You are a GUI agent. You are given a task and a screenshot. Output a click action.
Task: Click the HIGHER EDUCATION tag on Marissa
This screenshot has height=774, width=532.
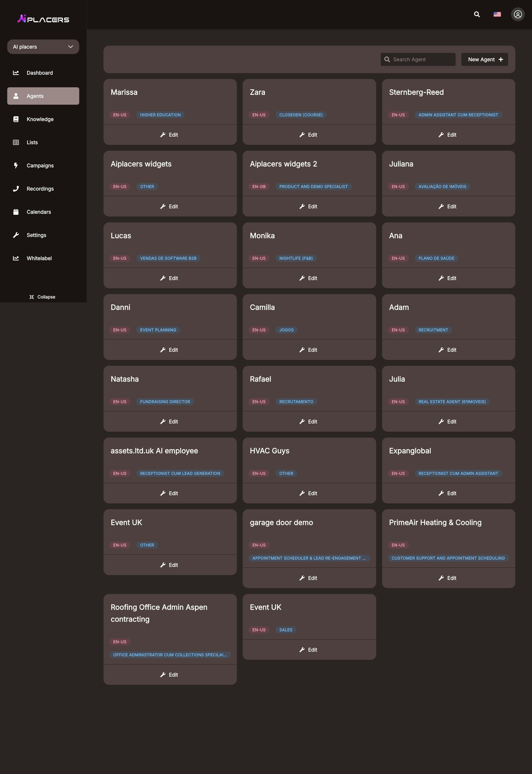tap(160, 115)
